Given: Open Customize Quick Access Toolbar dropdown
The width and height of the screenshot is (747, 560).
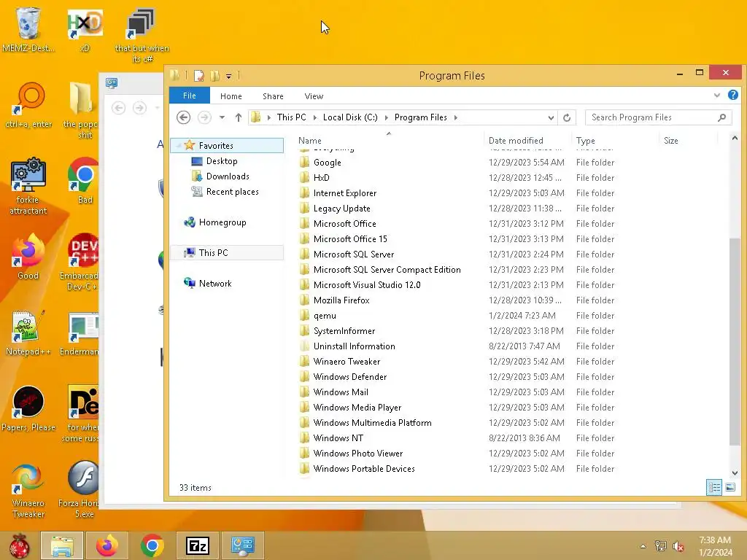Looking at the screenshot, I should [x=228, y=76].
